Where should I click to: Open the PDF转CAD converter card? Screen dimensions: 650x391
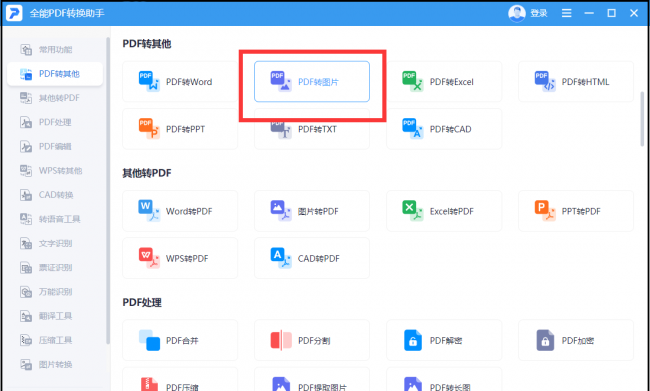(444, 129)
